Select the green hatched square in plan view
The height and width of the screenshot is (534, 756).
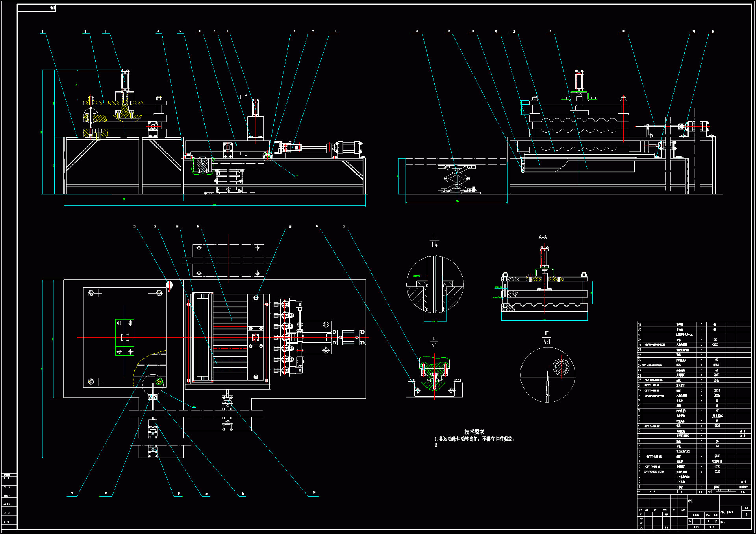click(125, 337)
